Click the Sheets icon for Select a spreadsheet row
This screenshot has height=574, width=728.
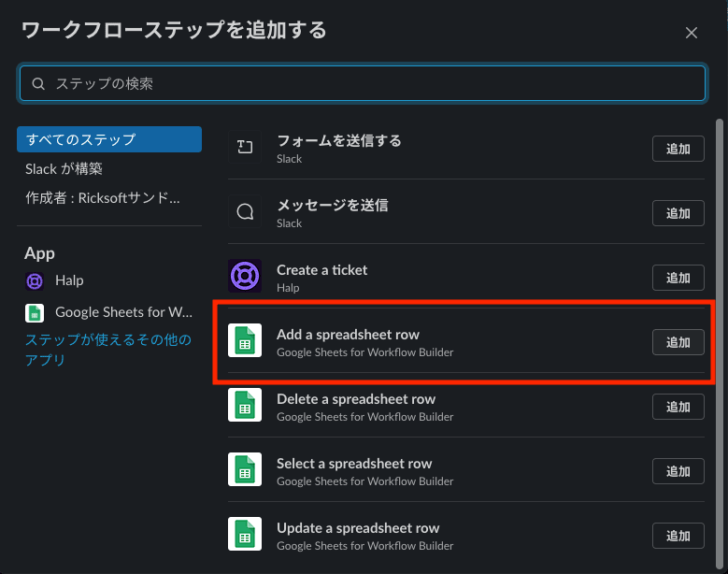point(245,469)
